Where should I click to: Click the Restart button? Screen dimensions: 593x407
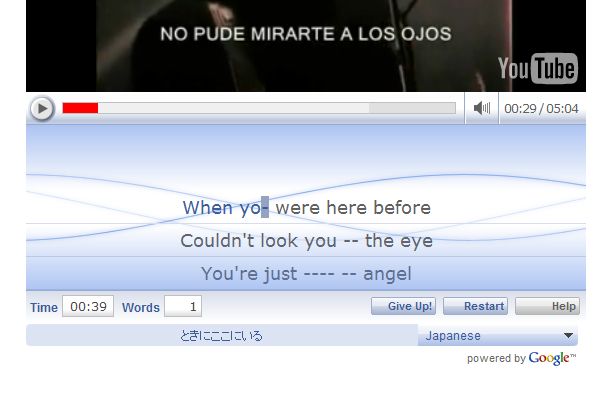pos(475,306)
